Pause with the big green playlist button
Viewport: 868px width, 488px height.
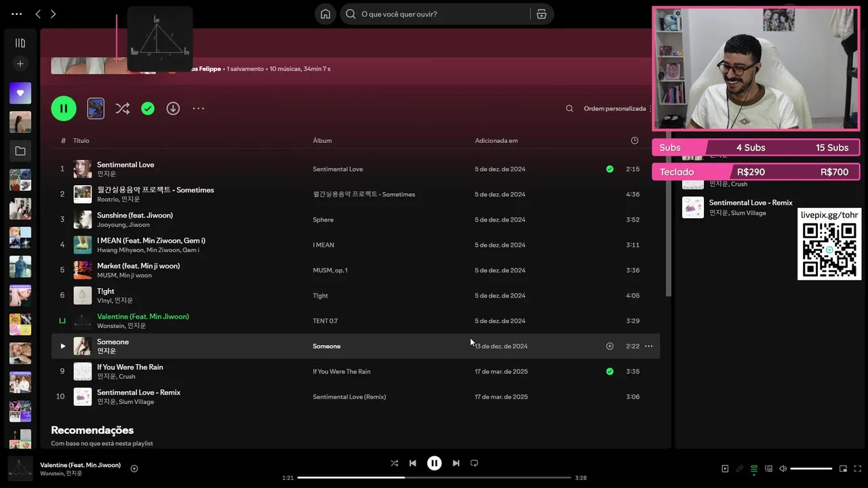(x=64, y=108)
